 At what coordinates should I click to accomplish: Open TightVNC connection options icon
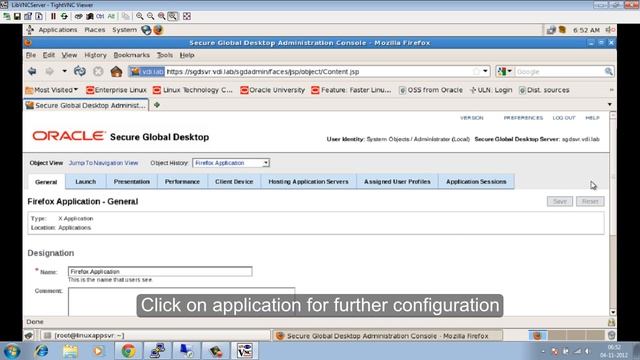pos(28,16)
